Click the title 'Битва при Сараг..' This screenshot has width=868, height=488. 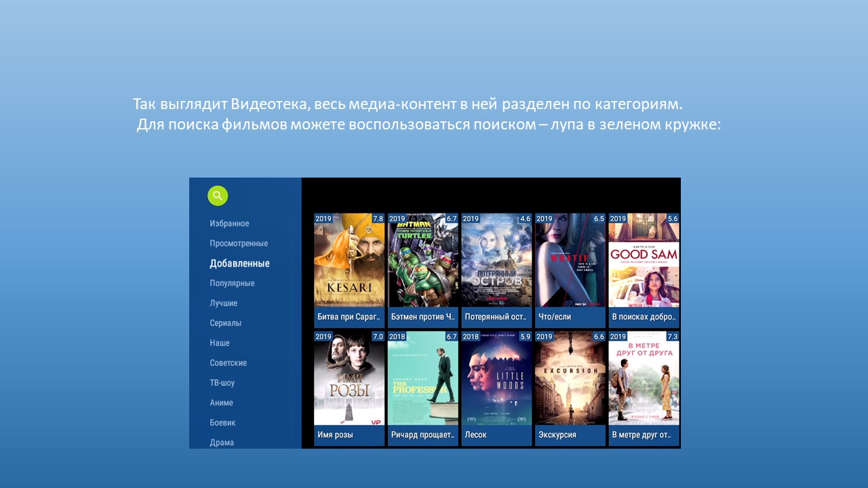click(349, 317)
